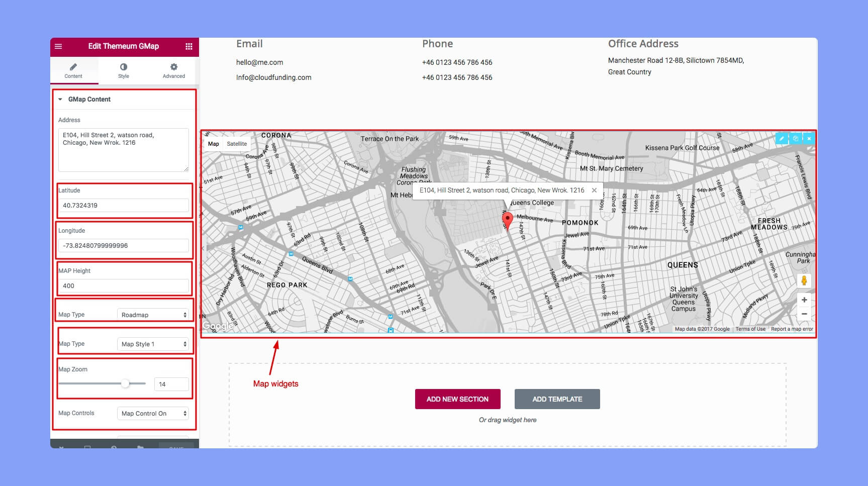Image resolution: width=868 pixels, height=486 pixels.
Task: Click the ADD NEW SECTION button
Action: click(457, 399)
